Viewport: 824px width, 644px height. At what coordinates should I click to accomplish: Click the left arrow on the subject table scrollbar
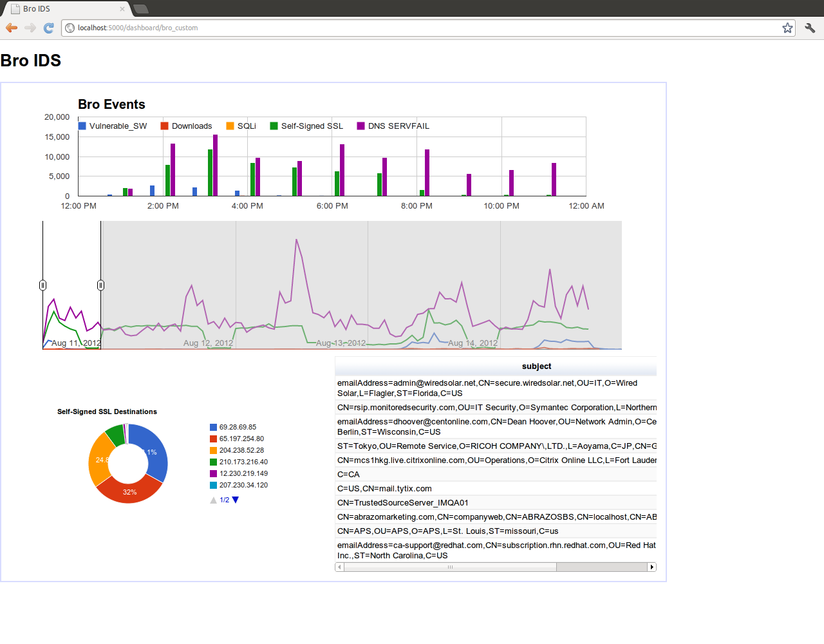coord(338,567)
